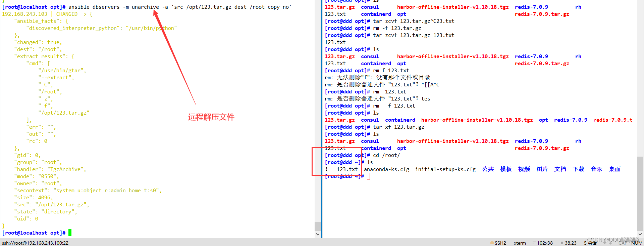Click the right pane scrollbar down arrow
The image size is (644, 246).
click(640, 234)
